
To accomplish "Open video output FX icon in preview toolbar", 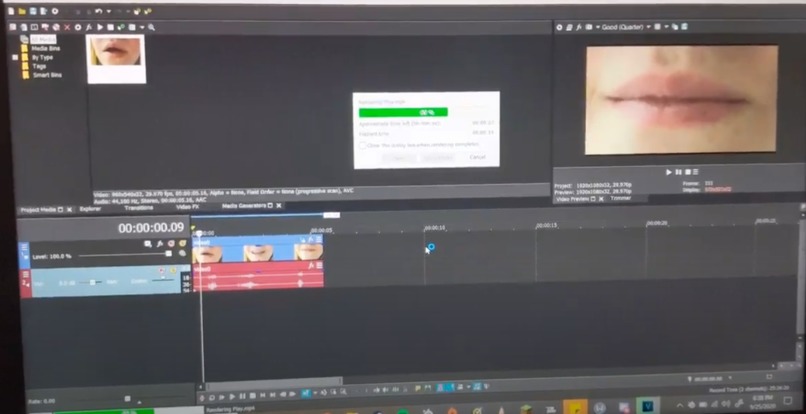I will click(579, 27).
